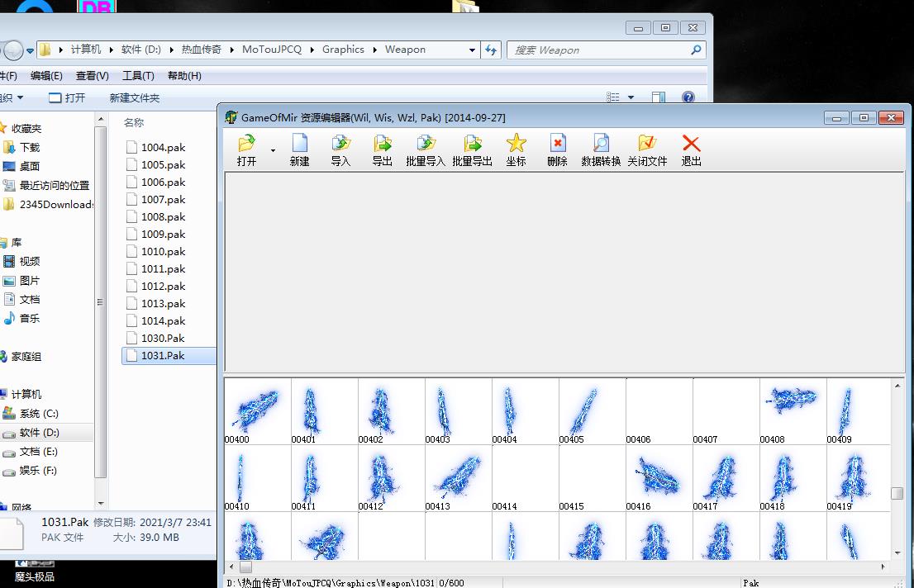914x588 pixels.
Task: Click the 导出 (Export) toolbar icon
Action: (382, 144)
